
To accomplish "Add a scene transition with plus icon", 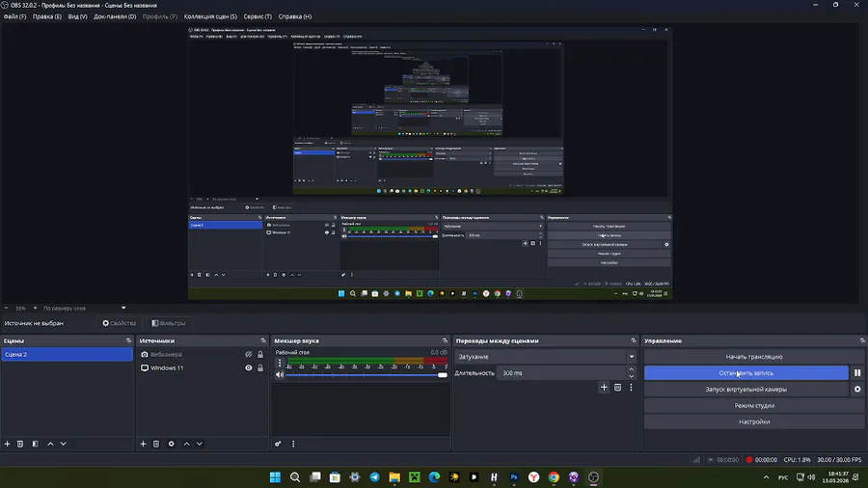I will [604, 388].
